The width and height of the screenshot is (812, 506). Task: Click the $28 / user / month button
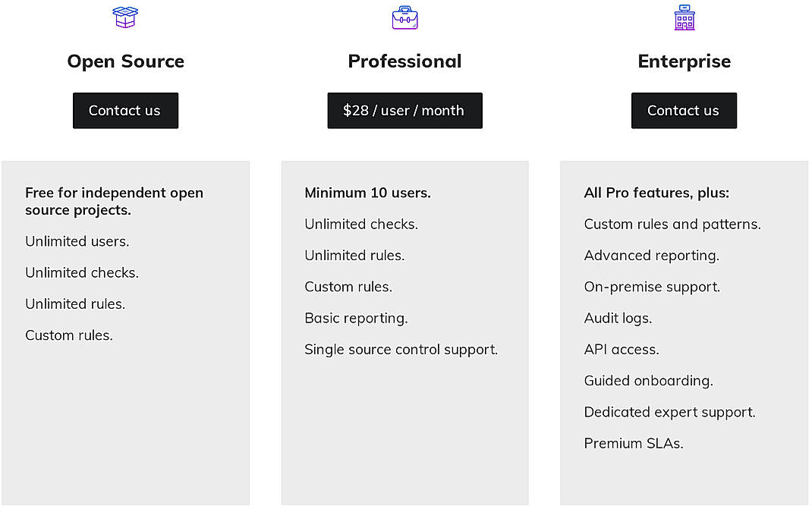coord(404,110)
